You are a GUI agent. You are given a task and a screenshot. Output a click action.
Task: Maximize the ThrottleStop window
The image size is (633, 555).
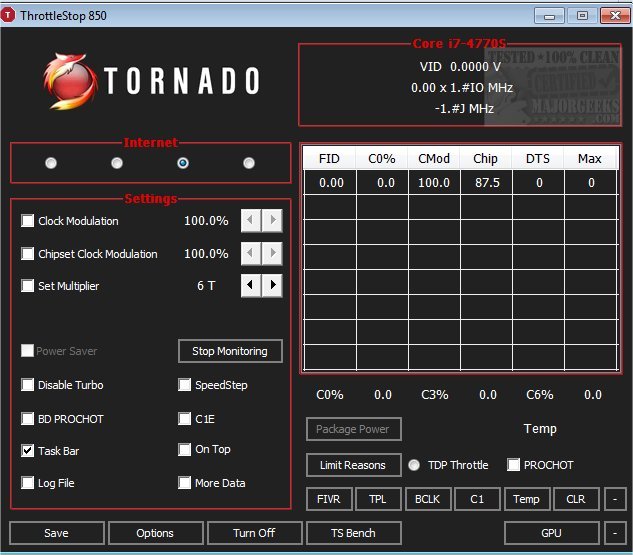(582, 16)
